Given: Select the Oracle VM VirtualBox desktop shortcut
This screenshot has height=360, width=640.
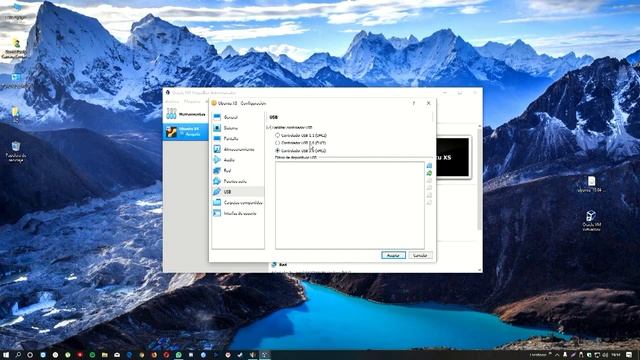Looking at the screenshot, I should (x=591, y=220).
